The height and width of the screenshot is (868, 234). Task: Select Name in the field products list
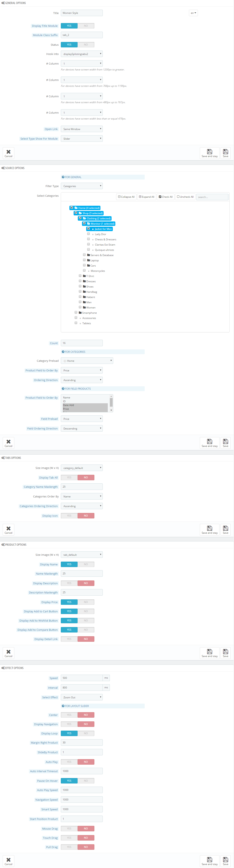[85, 398]
